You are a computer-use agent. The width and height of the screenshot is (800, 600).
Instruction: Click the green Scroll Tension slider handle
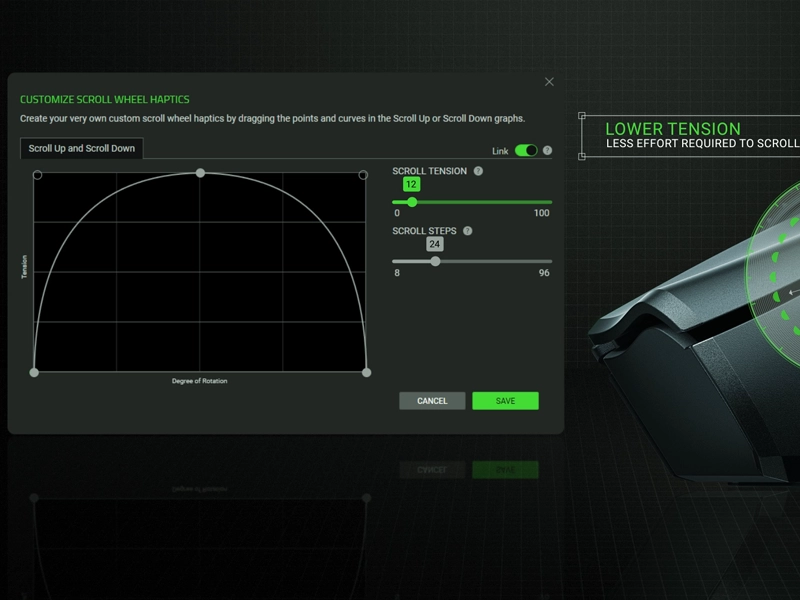(413, 202)
